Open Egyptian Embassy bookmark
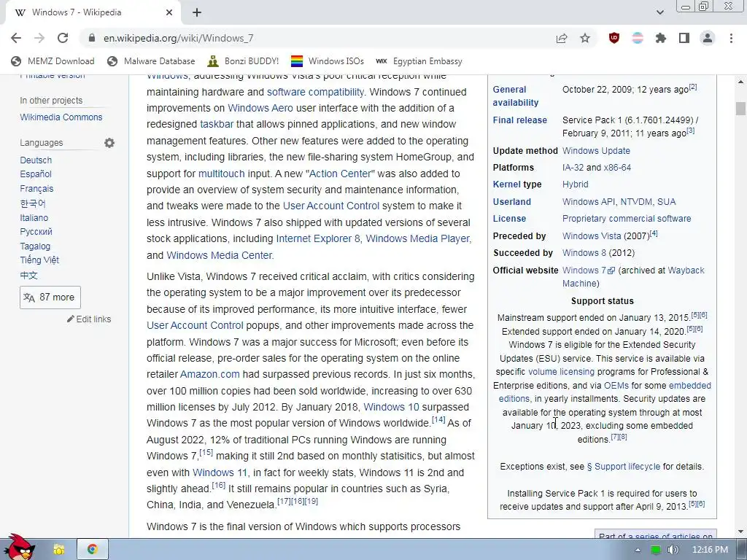Viewport: 747px width, 560px height. click(419, 61)
